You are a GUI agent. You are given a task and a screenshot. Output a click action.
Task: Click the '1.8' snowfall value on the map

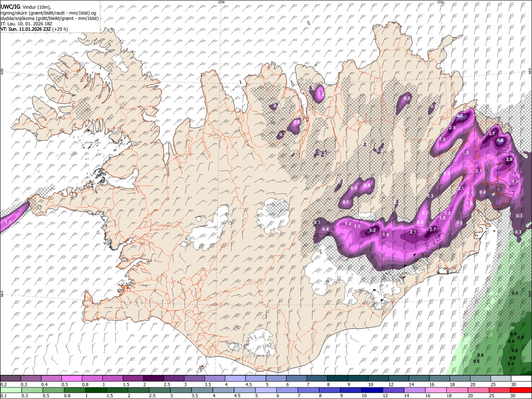(x=386, y=235)
